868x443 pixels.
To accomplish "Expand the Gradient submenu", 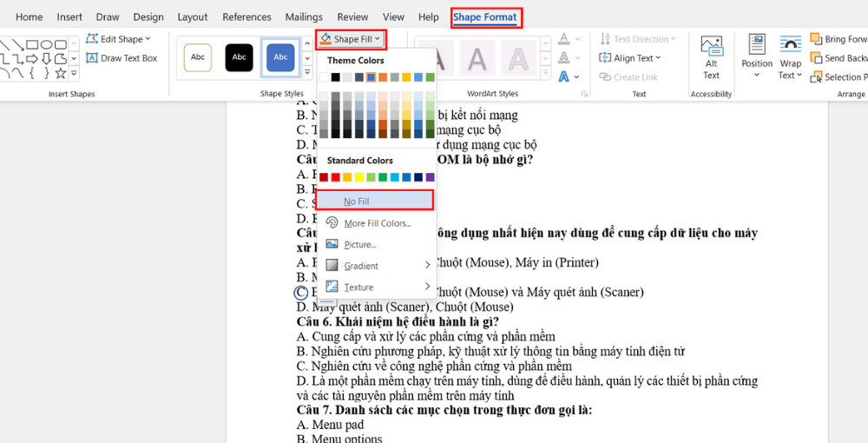I will coord(378,266).
